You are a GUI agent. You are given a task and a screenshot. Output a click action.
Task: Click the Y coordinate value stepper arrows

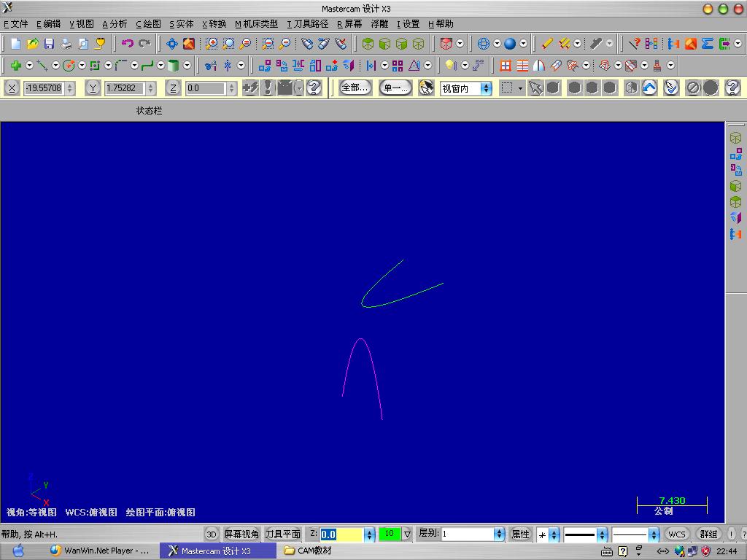point(150,88)
